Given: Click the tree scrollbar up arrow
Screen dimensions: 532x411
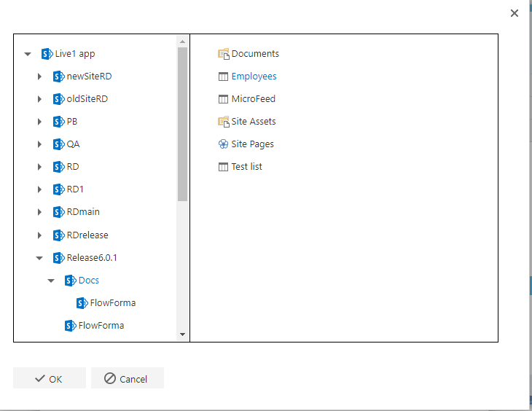Looking at the screenshot, I should pos(182,42).
